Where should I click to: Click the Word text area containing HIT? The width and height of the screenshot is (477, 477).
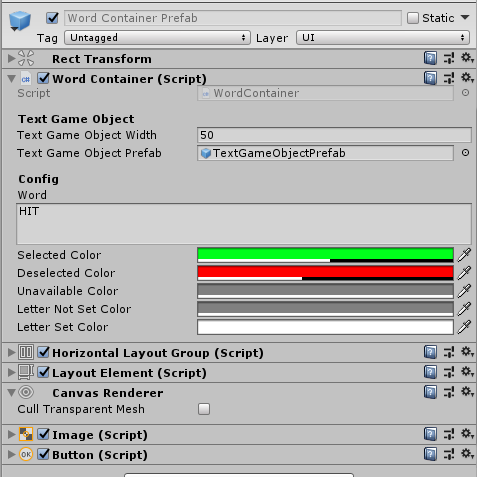[244, 224]
